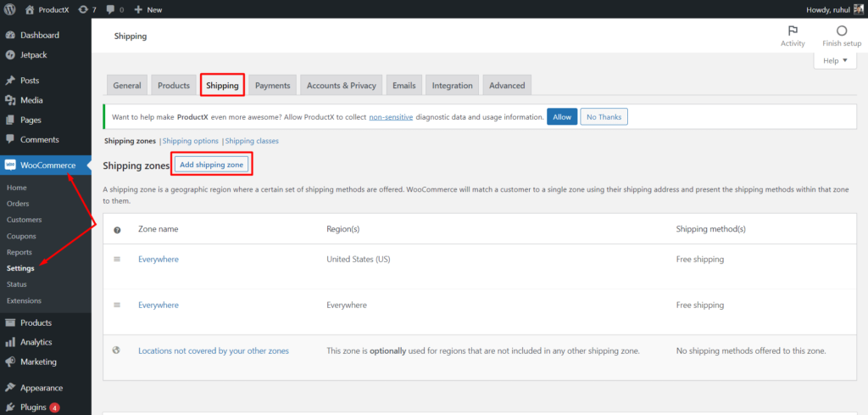Click the Jetpack icon in sidebar

(10, 55)
